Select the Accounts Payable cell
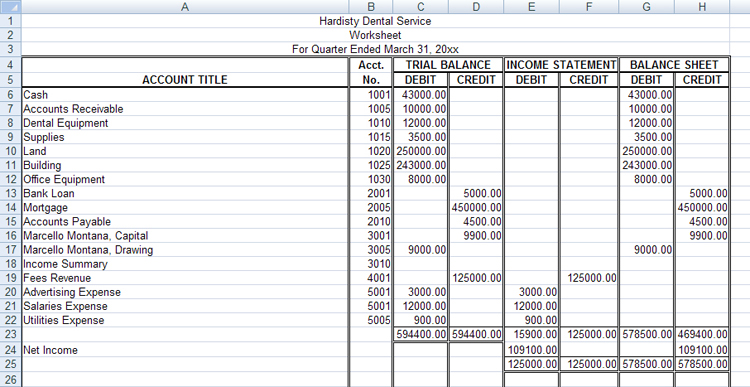 (x=185, y=221)
